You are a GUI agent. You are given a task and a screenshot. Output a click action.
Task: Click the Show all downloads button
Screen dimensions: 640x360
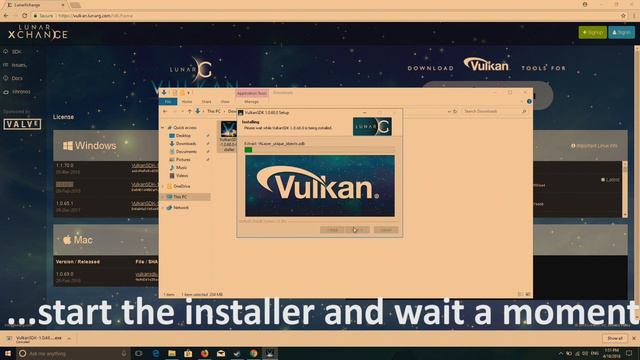click(x=615, y=338)
